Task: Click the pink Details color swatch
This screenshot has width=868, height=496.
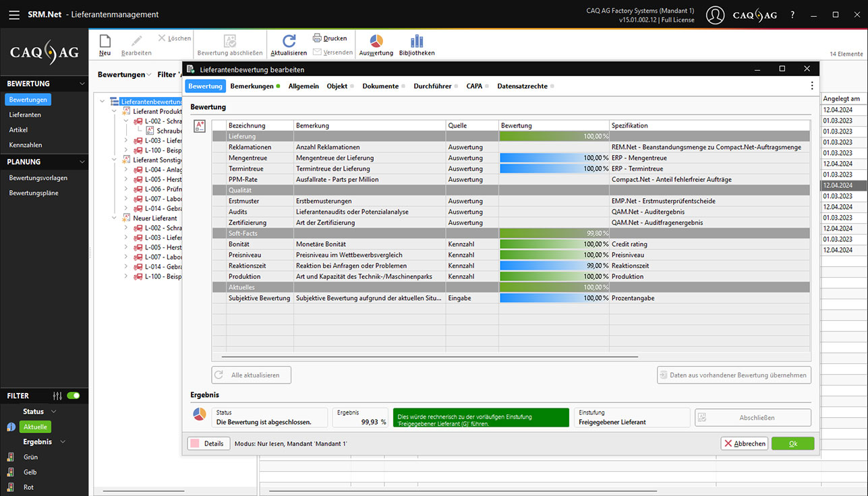Action: [x=194, y=443]
